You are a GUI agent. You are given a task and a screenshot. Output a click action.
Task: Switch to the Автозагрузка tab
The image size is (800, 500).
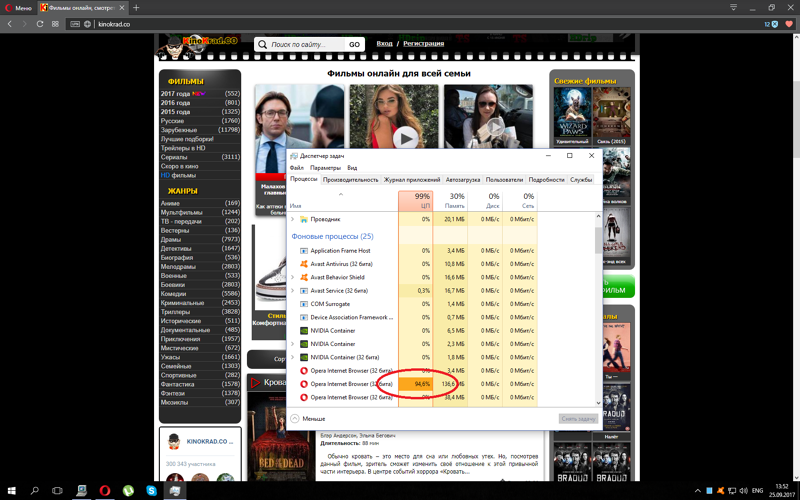point(463,180)
